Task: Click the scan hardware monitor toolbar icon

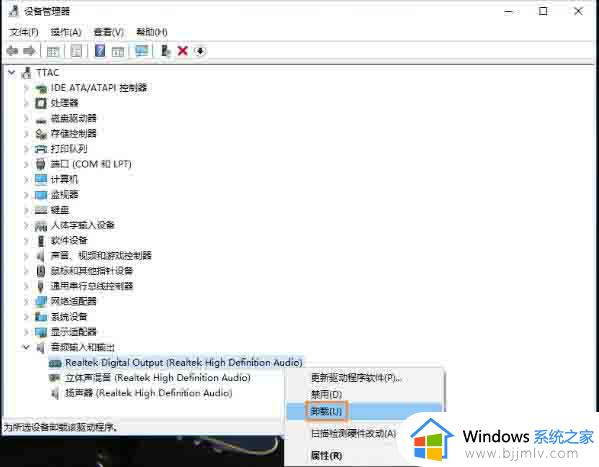Action: coord(142,50)
